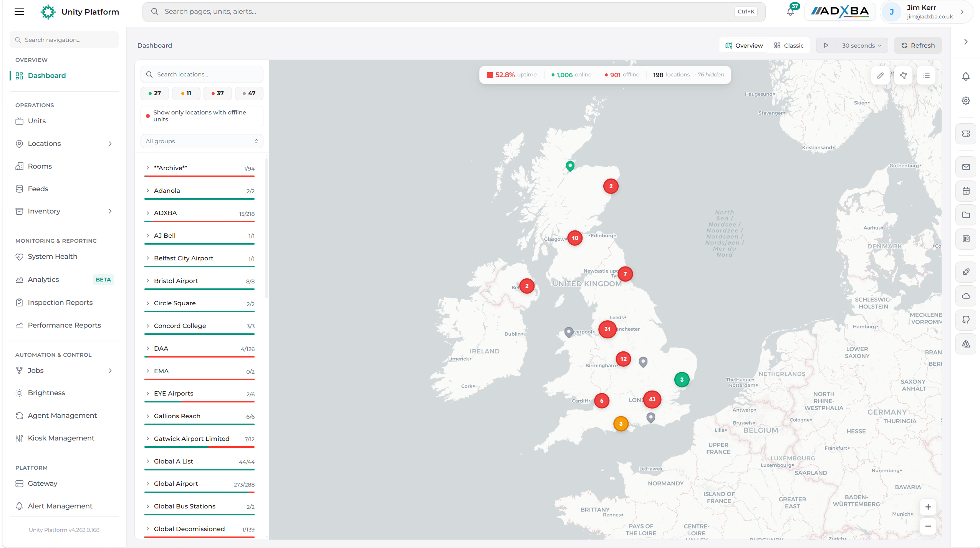Click the ADXBA company logo

click(840, 12)
